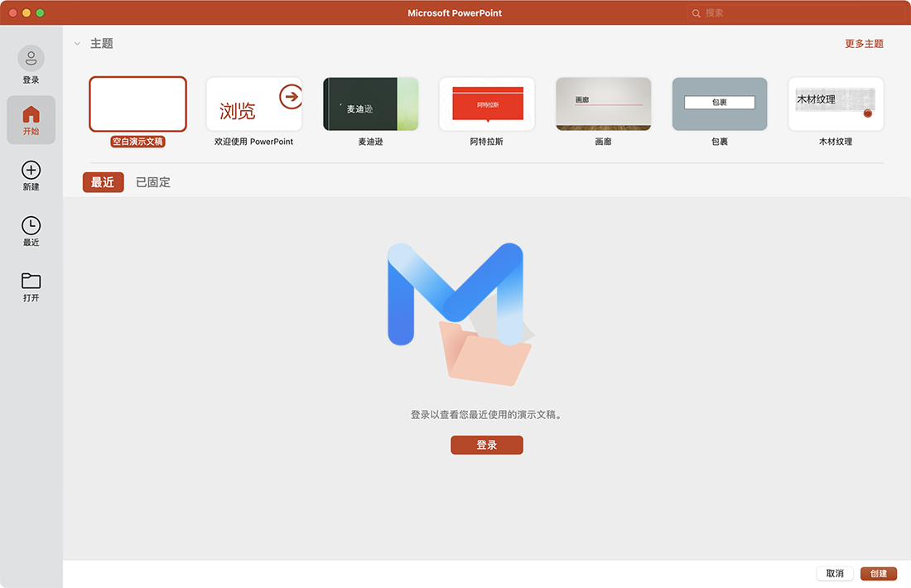Select the 麦迪逊 theme thumbnail
The width and height of the screenshot is (911, 588).
click(371, 104)
